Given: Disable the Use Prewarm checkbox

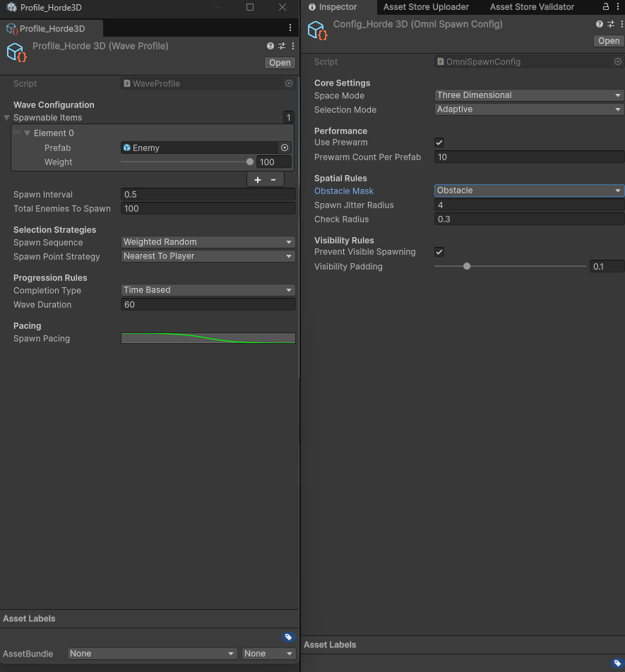Looking at the screenshot, I should [x=439, y=142].
